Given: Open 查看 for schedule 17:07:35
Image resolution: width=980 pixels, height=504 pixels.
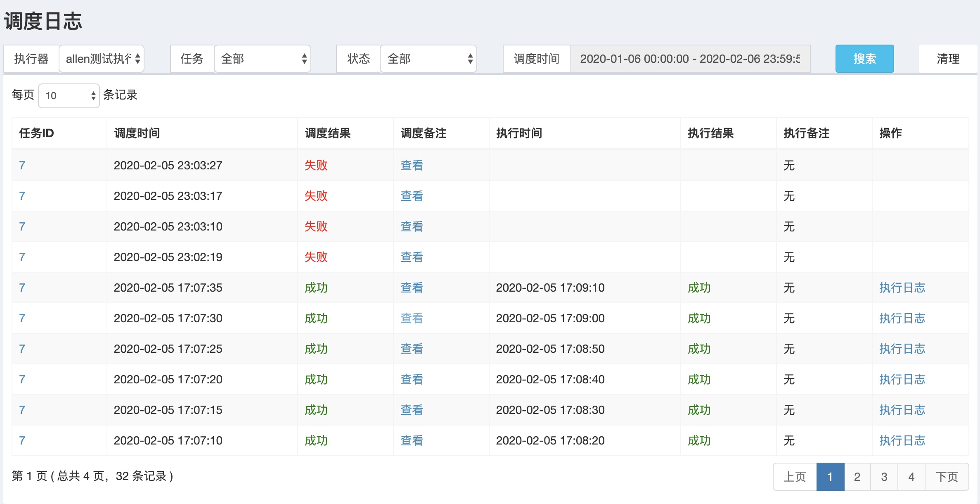Looking at the screenshot, I should pyautogui.click(x=412, y=288).
